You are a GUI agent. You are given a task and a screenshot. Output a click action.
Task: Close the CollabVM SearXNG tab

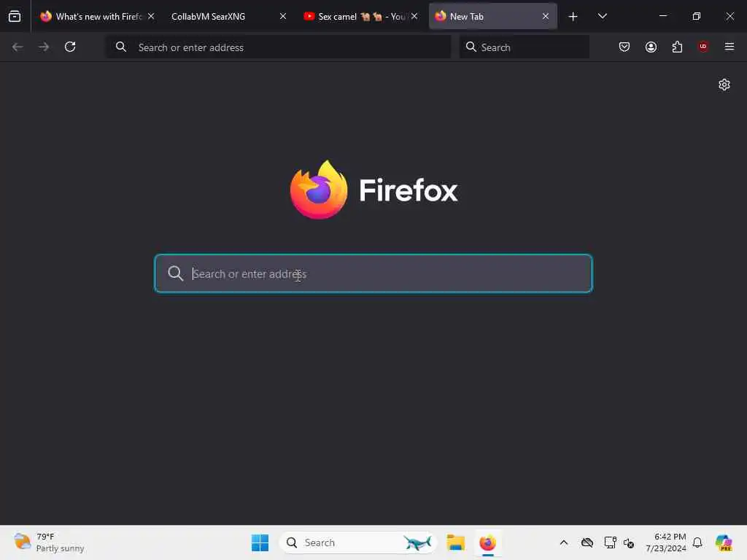point(283,16)
